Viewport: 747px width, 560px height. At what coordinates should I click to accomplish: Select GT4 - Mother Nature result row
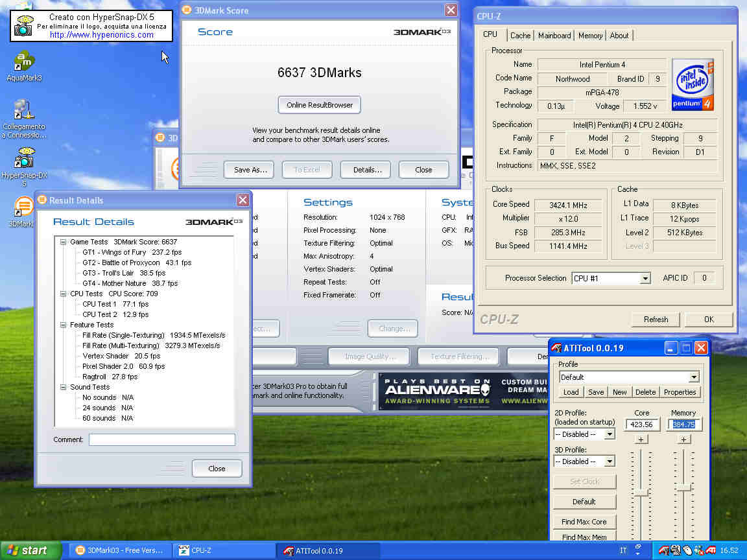130,283
